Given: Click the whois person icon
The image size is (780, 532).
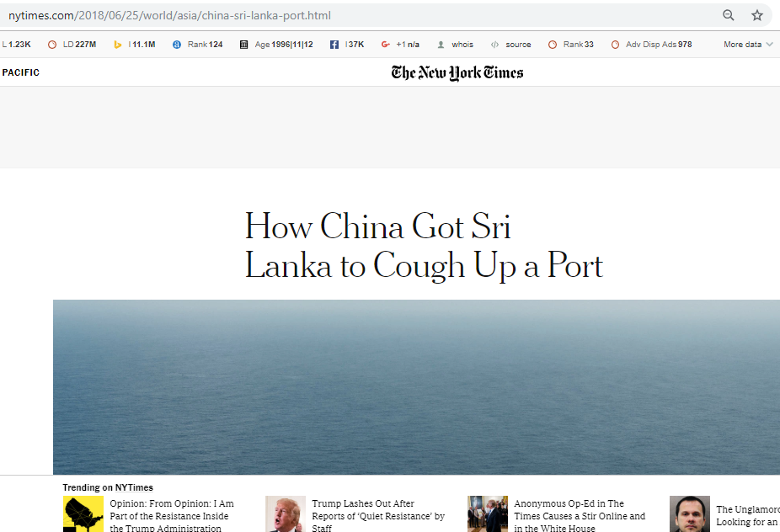Looking at the screenshot, I should [x=441, y=45].
